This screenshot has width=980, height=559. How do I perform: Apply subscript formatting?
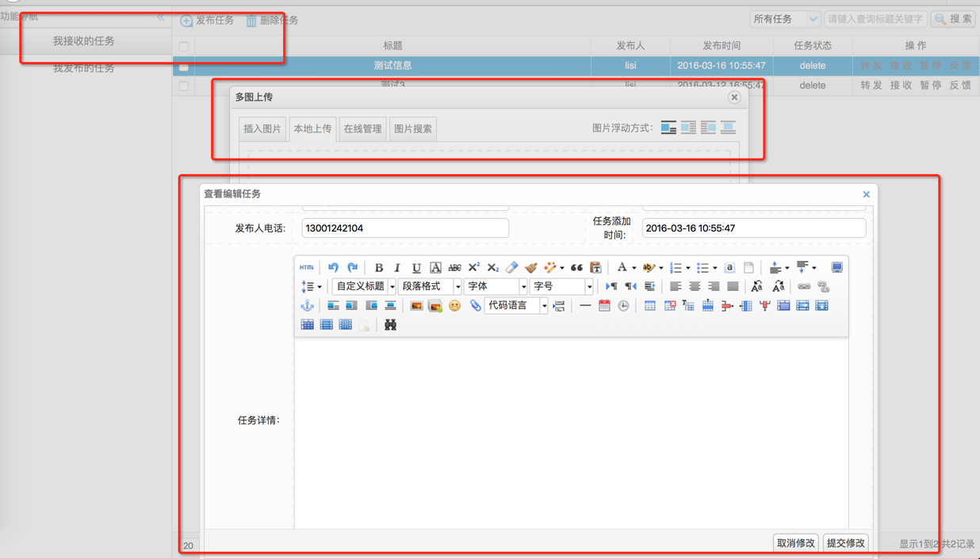(492, 268)
